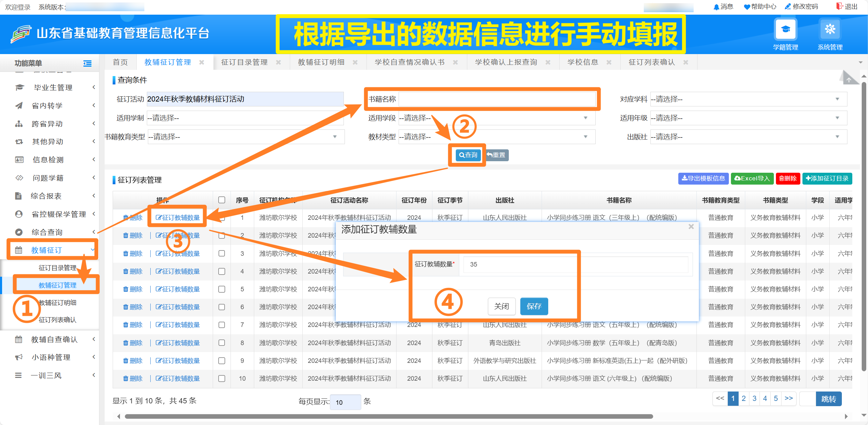This screenshot has width=868, height=425.
Task: Open the 适用学段 dropdown
Action: [x=497, y=118]
